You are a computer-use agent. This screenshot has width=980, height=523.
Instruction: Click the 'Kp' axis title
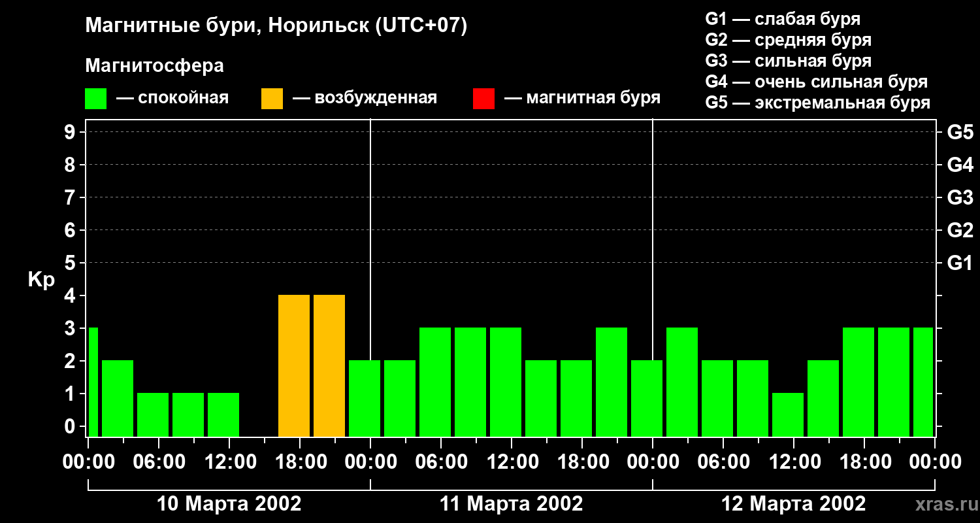coord(41,280)
